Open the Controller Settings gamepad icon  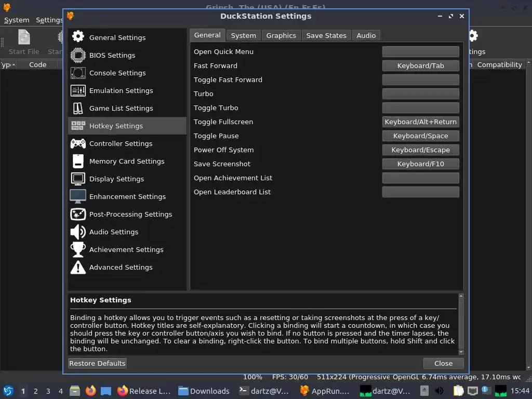(x=78, y=143)
